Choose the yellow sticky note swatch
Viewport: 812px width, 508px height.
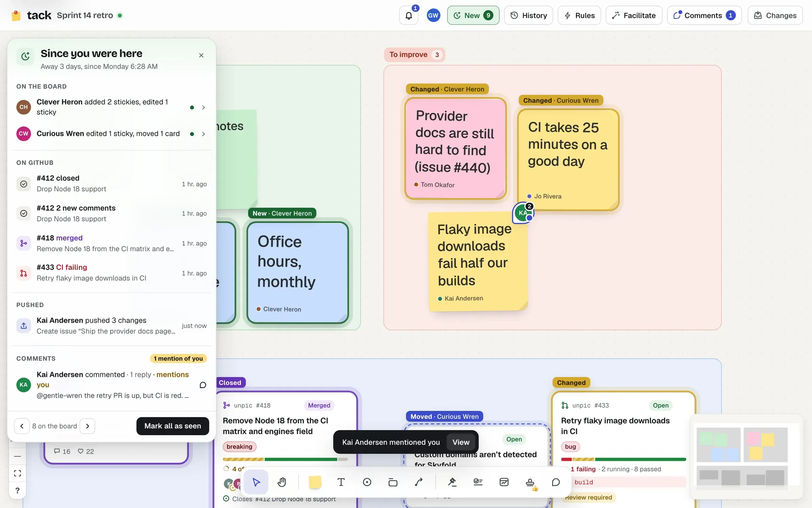[315, 482]
